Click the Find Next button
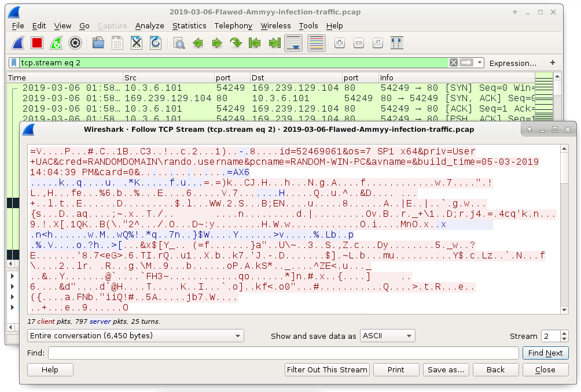Image resolution: width=581 pixels, height=392 pixels. coord(546,353)
